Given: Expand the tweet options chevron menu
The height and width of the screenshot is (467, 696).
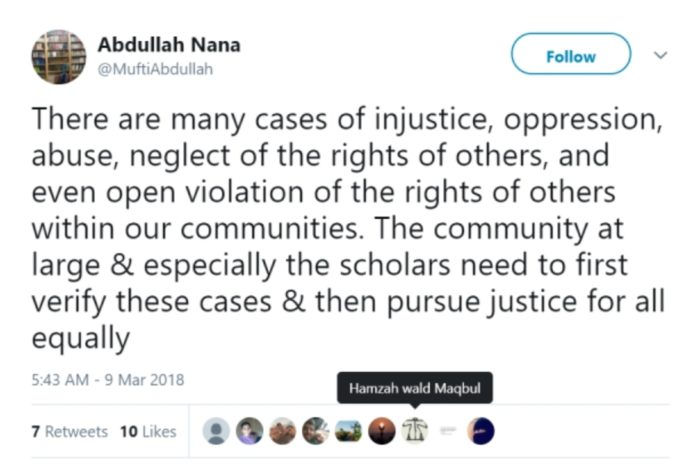Looking at the screenshot, I should click(661, 55).
